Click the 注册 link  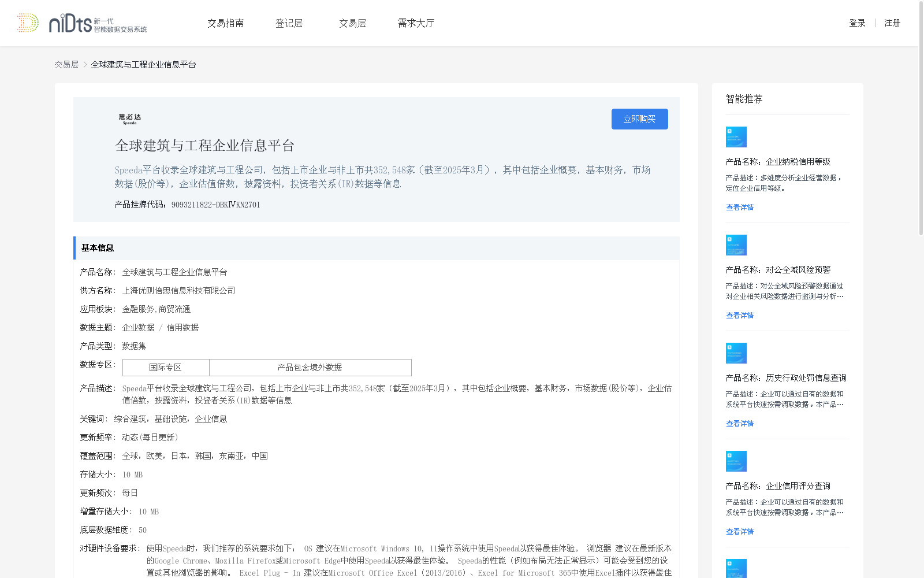click(892, 23)
